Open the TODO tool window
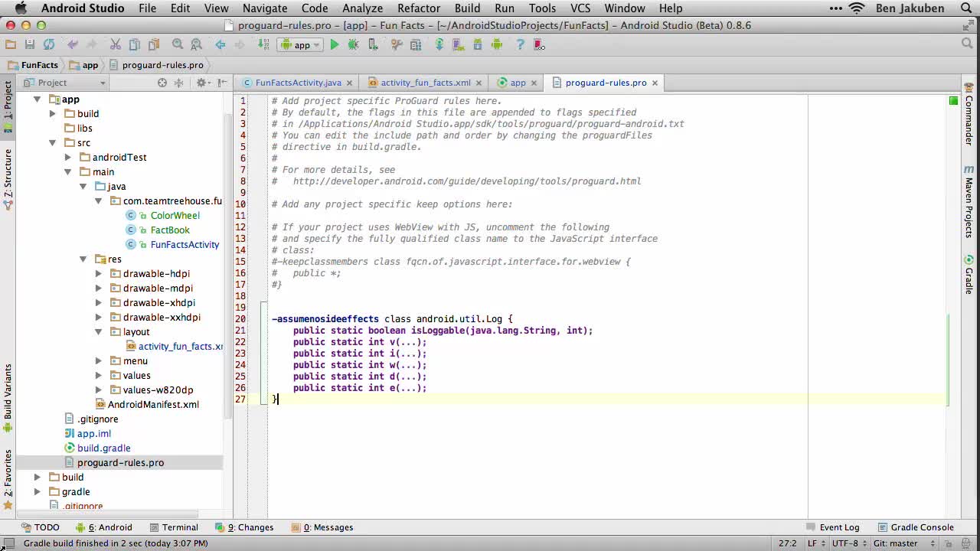Image resolution: width=980 pixels, height=551 pixels. (x=41, y=527)
